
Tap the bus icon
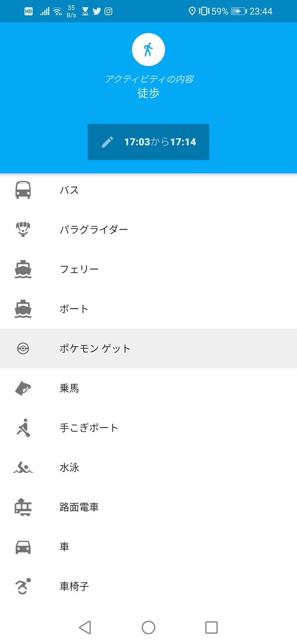click(x=23, y=190)
